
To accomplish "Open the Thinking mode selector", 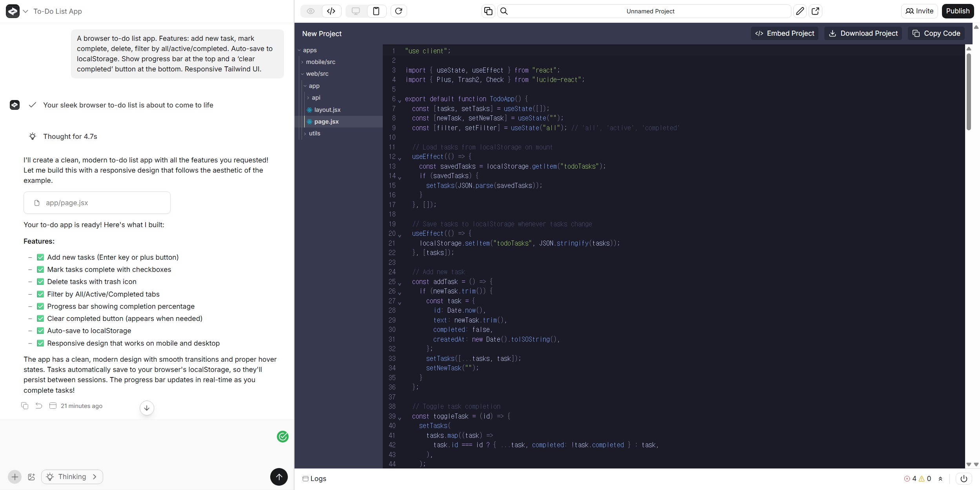I will 72,477.
